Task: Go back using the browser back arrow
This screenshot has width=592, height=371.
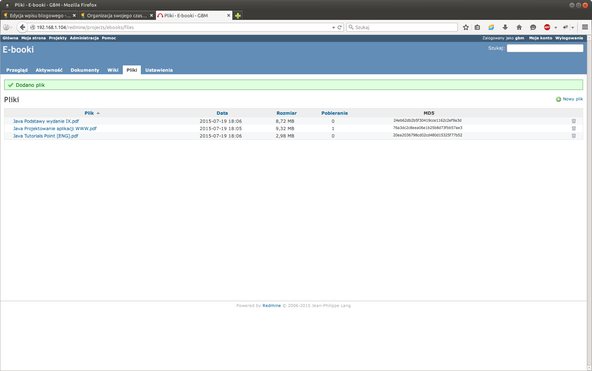Action: pos(22,27)
